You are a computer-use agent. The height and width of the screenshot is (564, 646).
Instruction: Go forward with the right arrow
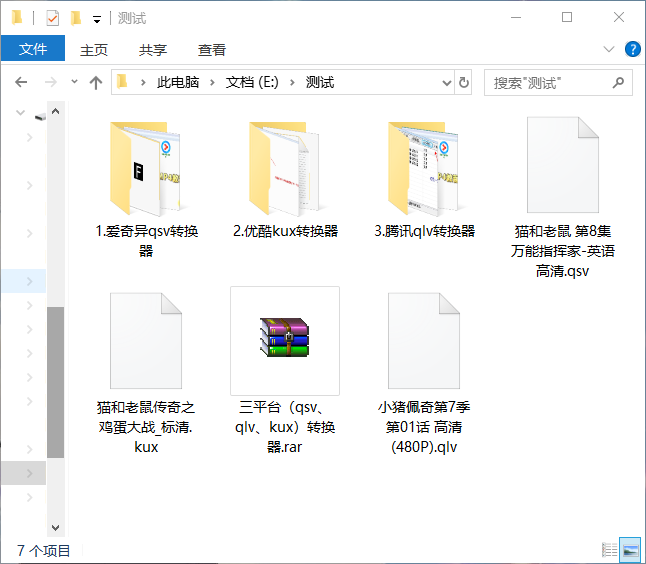pos(50,82)
